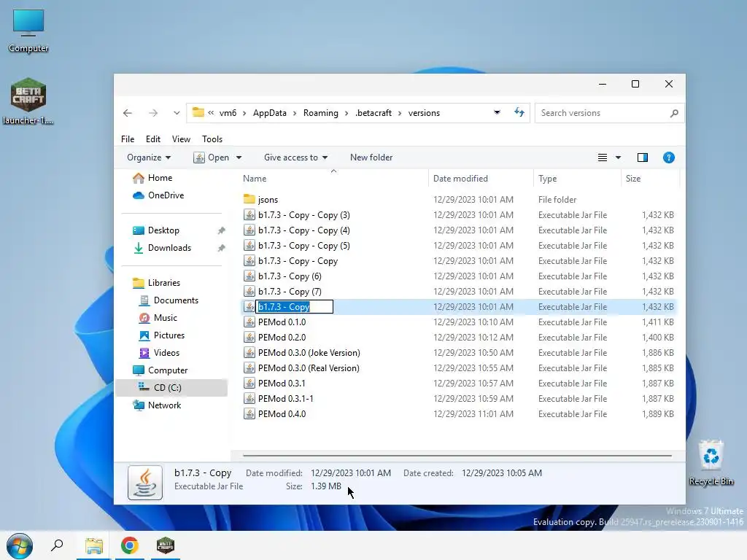Click the refresh icon beside address bar
The width and height of the screenshot is (747, 560).
(519, 112)
